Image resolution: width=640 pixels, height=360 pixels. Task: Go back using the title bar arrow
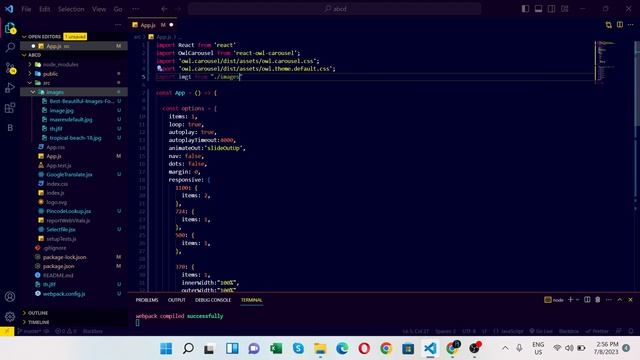(x=164, y=9)
